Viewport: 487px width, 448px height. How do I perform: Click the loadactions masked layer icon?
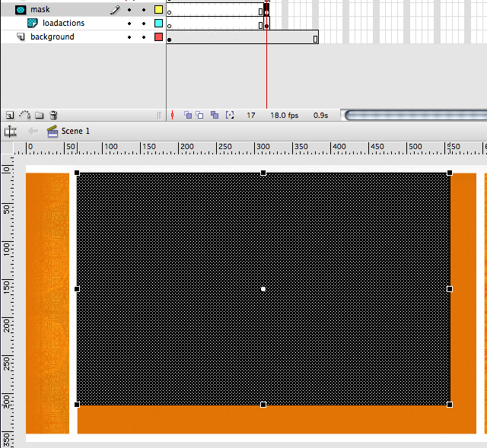(x=33, y=24)
